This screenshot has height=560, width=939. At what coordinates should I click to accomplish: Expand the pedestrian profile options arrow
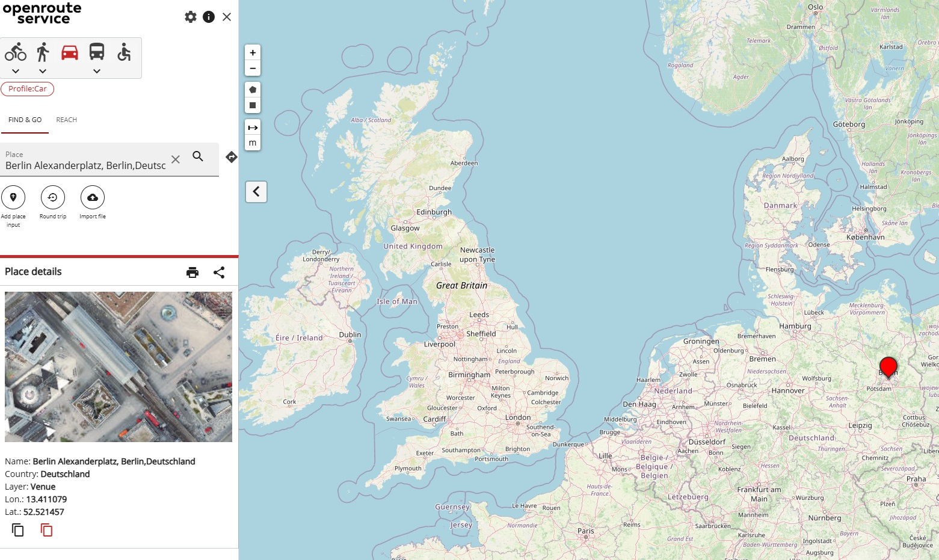click(43, 72)
